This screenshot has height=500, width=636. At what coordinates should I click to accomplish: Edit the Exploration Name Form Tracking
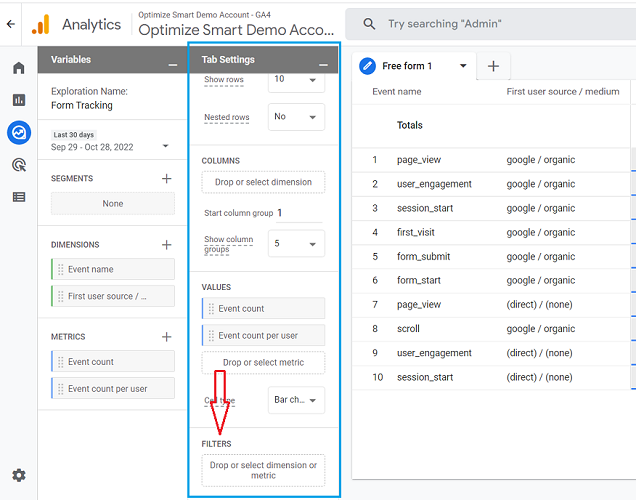pos(82,105)
